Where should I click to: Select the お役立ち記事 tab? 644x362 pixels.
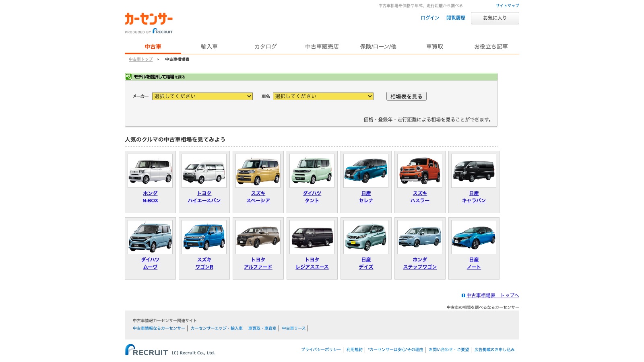[491, 47]
